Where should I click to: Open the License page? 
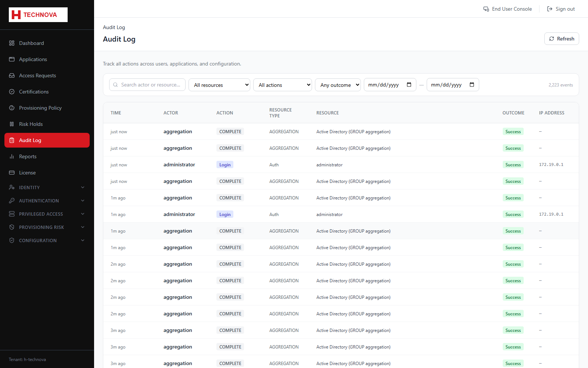click(x=47, y=173)
